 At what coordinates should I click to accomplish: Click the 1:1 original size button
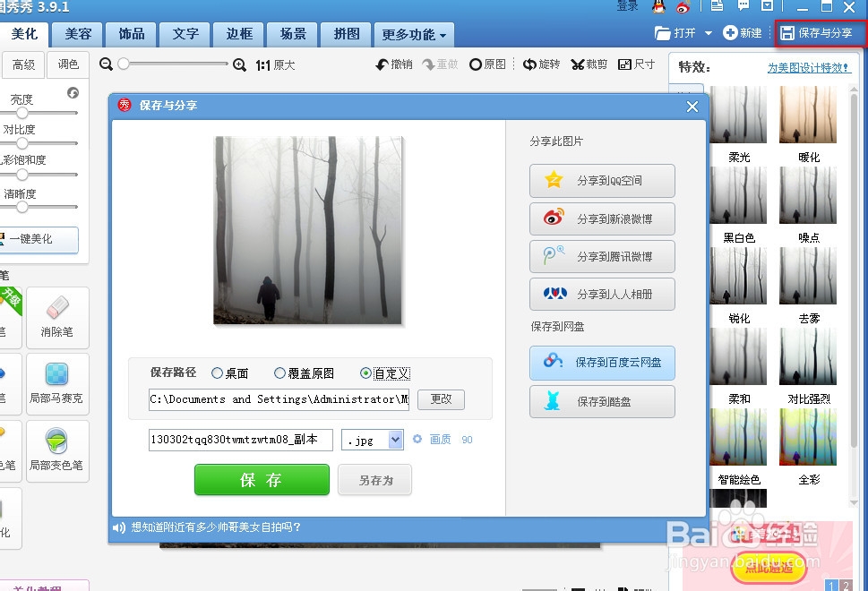(275, 65)
